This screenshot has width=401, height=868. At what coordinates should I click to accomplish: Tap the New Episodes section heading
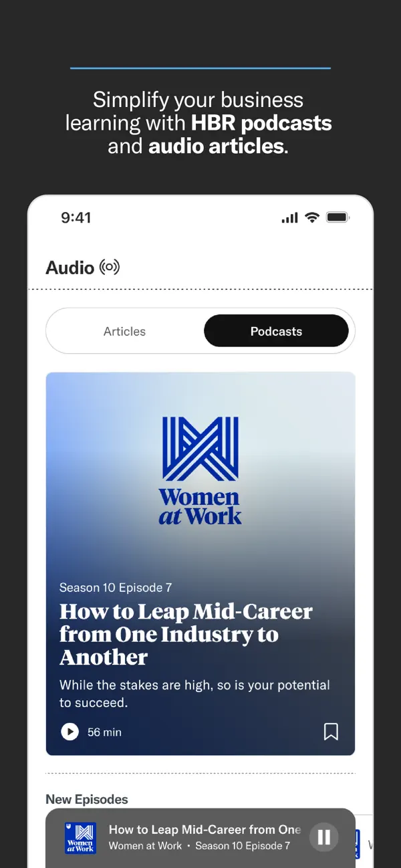coord(87,799)
